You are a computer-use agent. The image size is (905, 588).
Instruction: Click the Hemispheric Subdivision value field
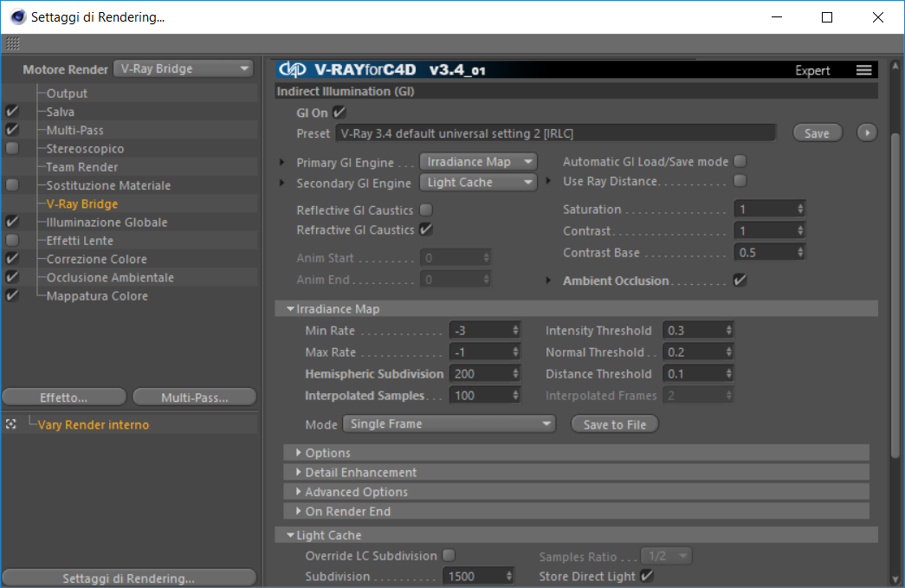(x=480, y=374)
